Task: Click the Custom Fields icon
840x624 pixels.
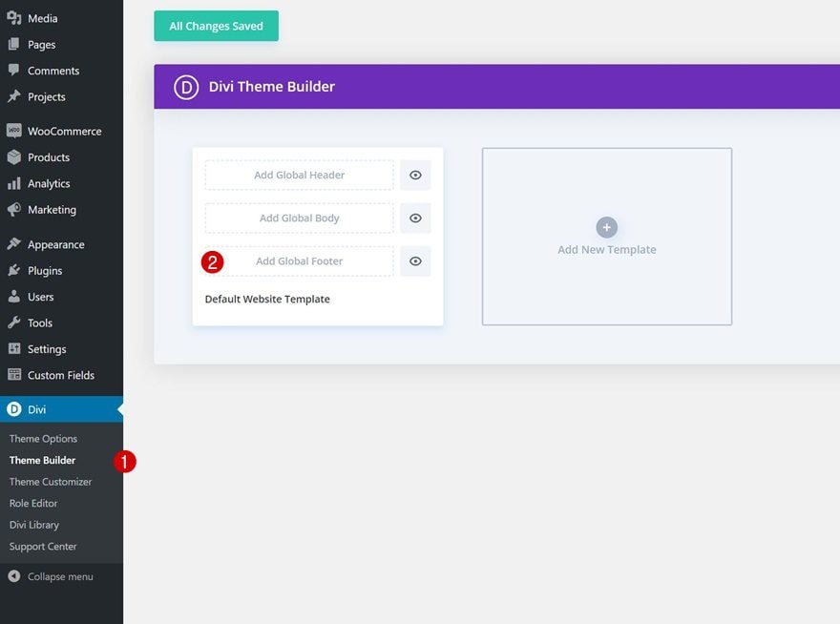Action: click(14, 374)
